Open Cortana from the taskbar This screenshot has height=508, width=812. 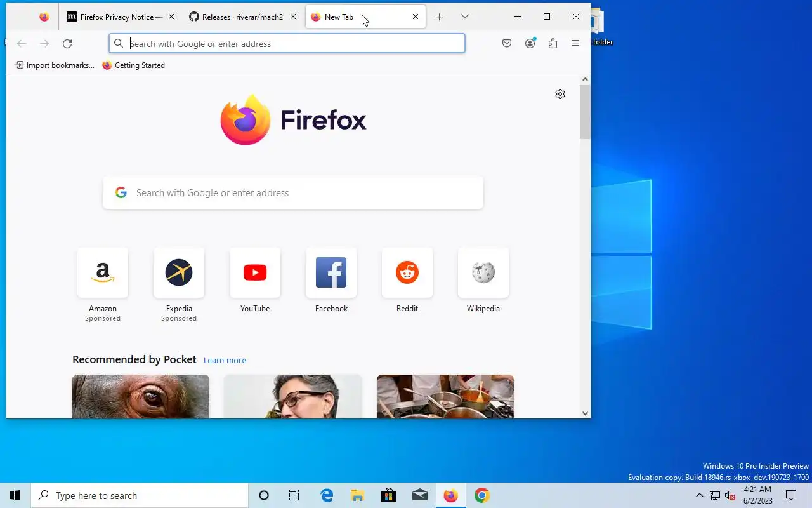coord(264,495)
